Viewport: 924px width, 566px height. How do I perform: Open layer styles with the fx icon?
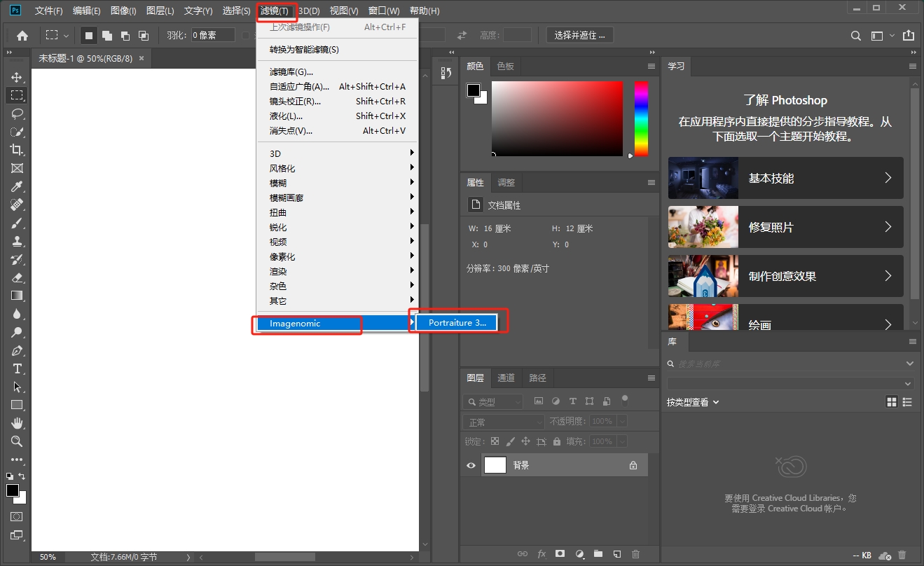pos(541,553)
